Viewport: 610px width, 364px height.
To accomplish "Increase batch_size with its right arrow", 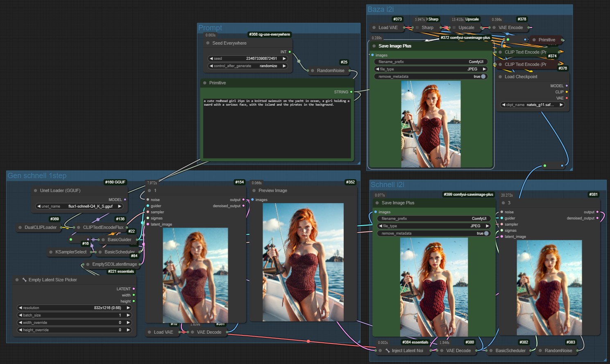I will point(128,315).
